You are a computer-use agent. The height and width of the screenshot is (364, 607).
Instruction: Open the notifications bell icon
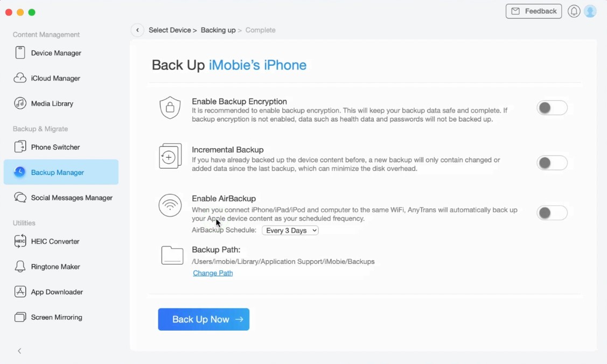point(574,11)
